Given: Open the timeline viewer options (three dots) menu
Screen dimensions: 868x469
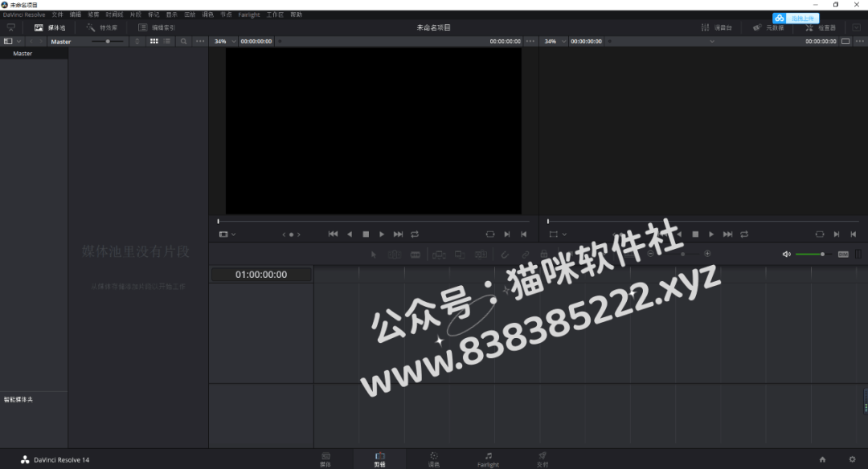Looking at the screenshot, I should pyautogui.click(x=860, y=42).
